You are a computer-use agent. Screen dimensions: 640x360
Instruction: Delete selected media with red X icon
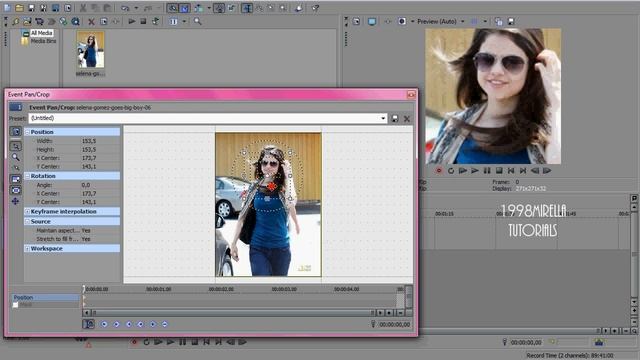[91, 21]
